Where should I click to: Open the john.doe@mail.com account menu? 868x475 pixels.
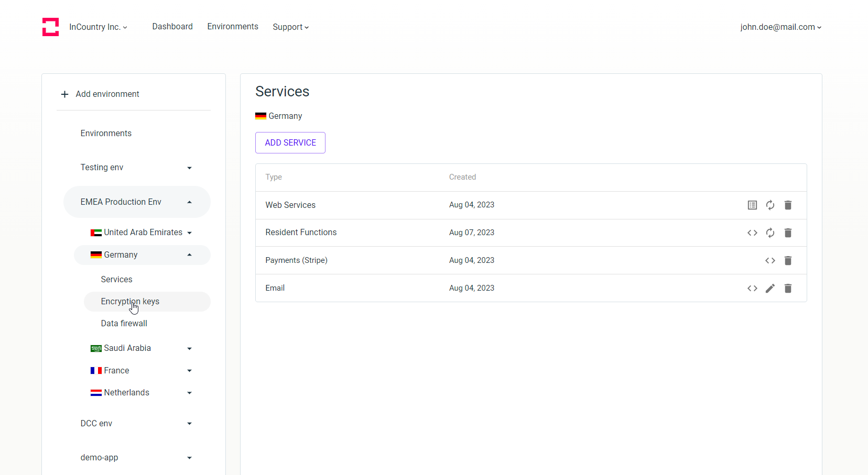click(x=780, y=27)
